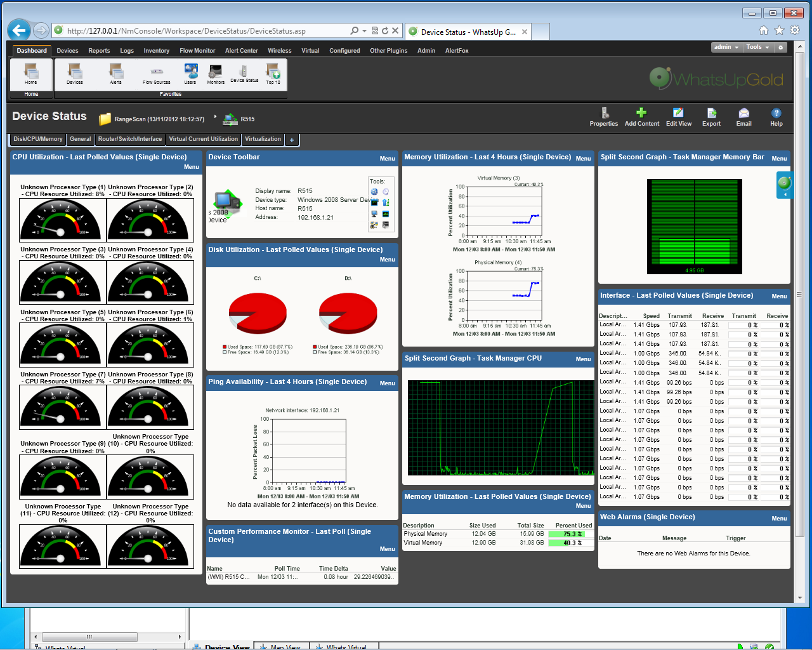Expand the Tools dropdown menu
Image resolution: width=812 pixels, height=650 pixels.
click(x=758, y=47)
